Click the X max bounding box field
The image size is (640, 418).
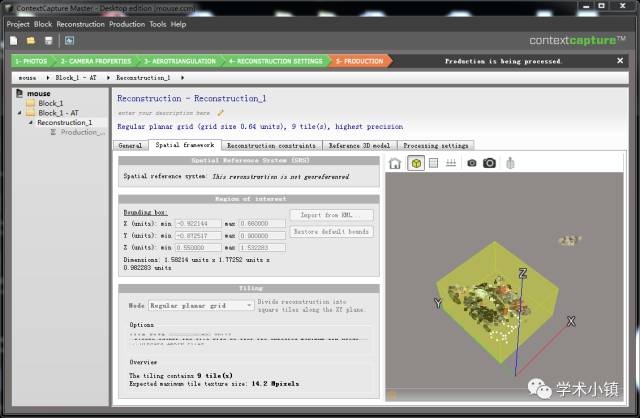(x=262, y=224)
